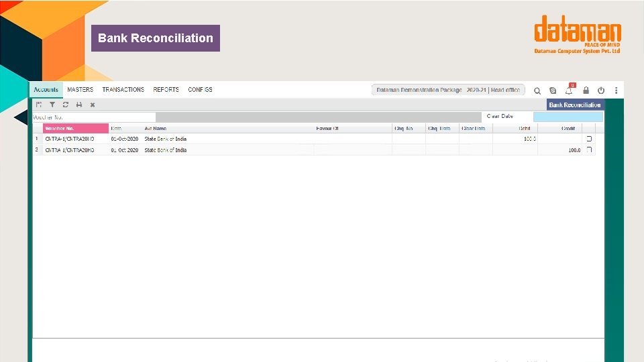Tick the checkbox for row 2 credit entry
This screenshot has width=644, height=362.
pos(589,149)
